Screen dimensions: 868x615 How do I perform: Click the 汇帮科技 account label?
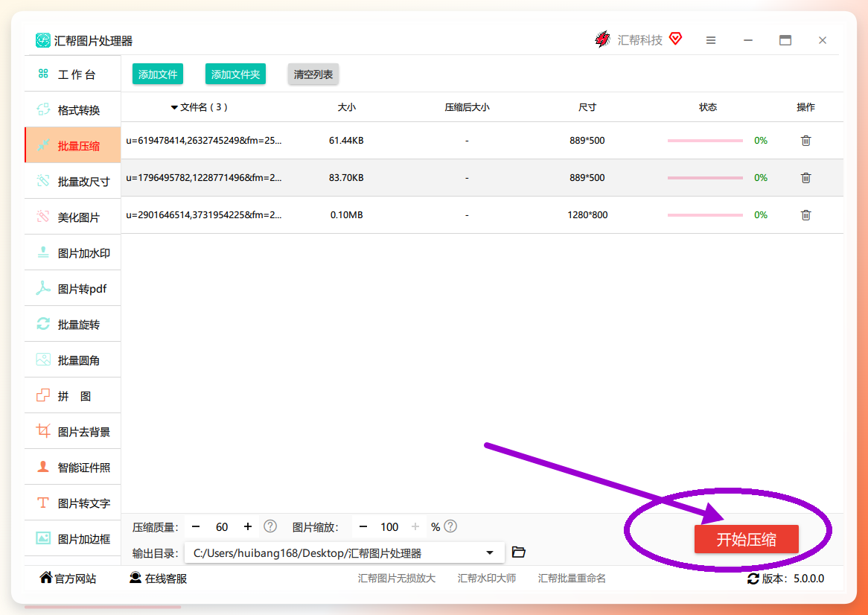pyautogui.click(x=640, y=40)
